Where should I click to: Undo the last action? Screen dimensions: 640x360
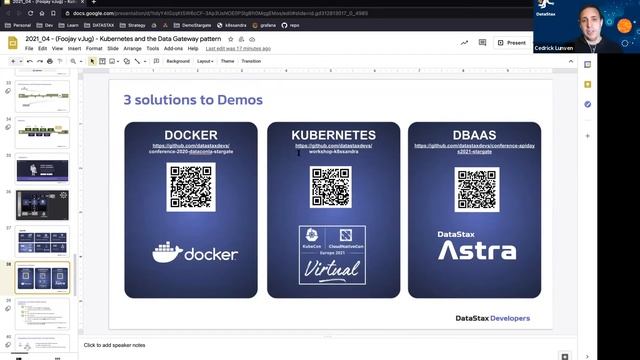coord(30,61)
